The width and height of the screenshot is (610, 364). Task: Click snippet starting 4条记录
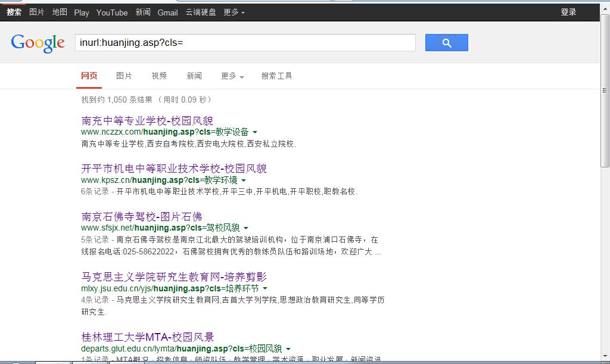point(233,306)
